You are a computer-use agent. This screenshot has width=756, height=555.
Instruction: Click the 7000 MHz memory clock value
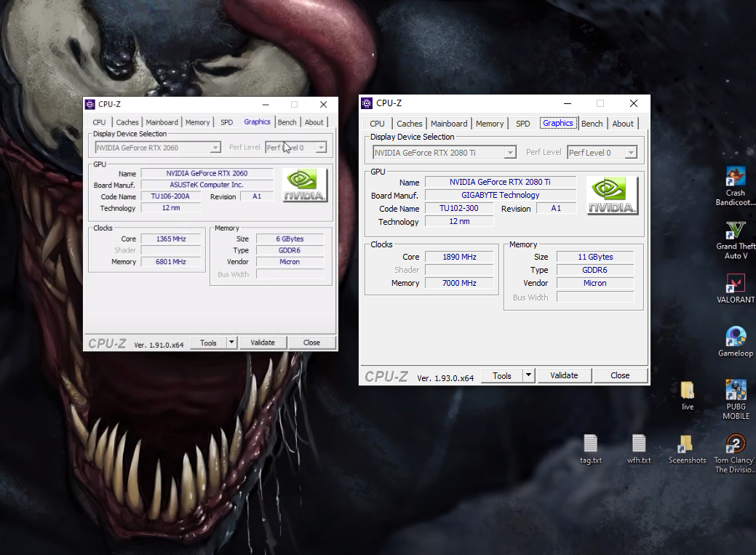point(459,283)
